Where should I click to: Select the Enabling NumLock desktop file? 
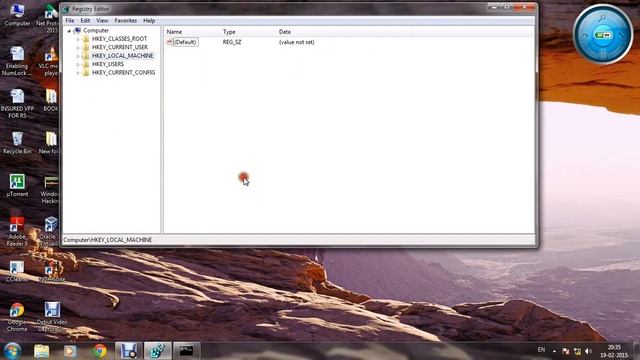17,61
